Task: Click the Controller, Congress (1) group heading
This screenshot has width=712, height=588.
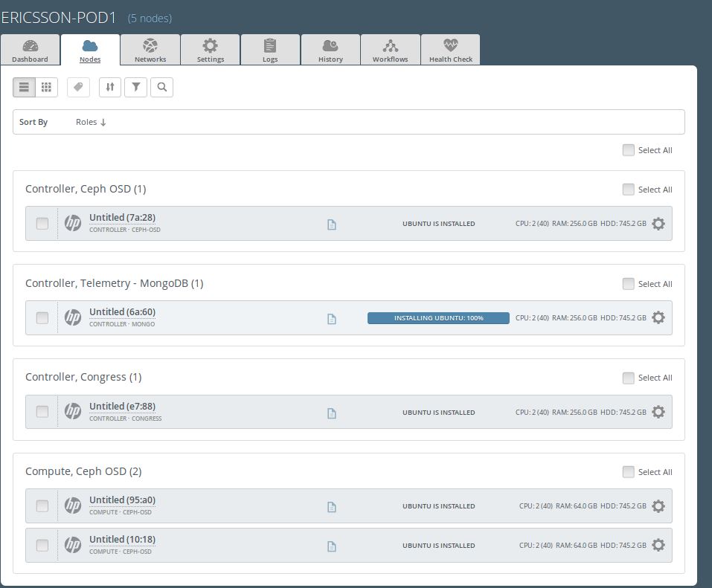Action: pos(83,378)
